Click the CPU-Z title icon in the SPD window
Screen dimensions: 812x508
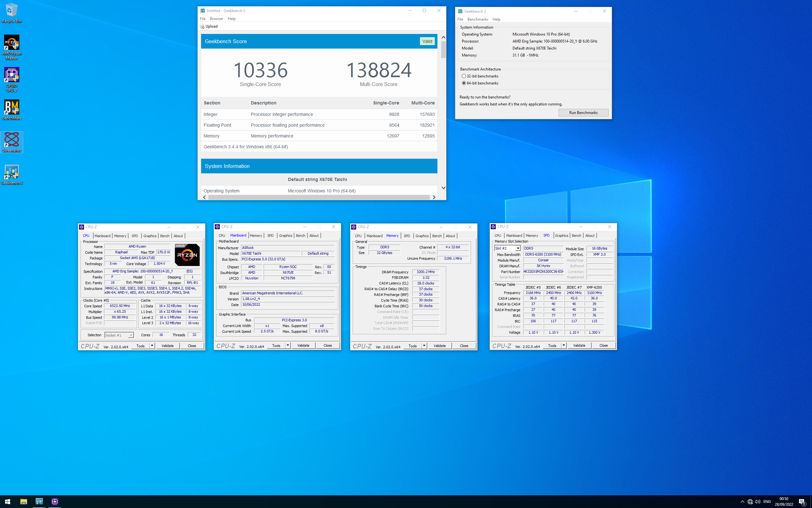click(x=493, y=227)
